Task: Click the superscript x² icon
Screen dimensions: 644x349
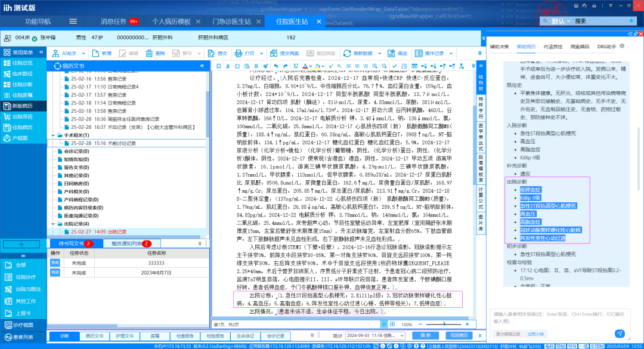Action: click(330, 66)
